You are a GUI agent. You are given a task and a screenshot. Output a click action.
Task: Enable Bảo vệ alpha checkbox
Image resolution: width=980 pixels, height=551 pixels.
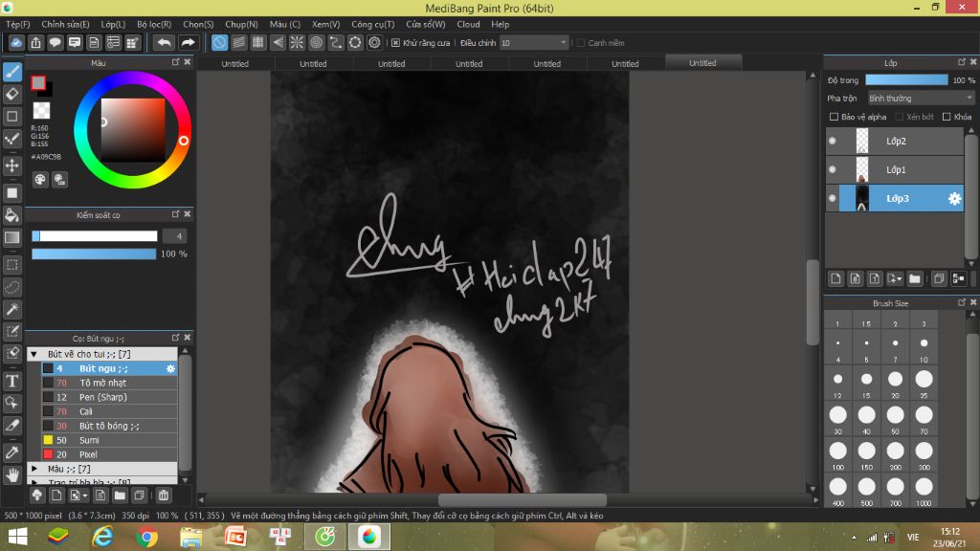coord(834,117)
